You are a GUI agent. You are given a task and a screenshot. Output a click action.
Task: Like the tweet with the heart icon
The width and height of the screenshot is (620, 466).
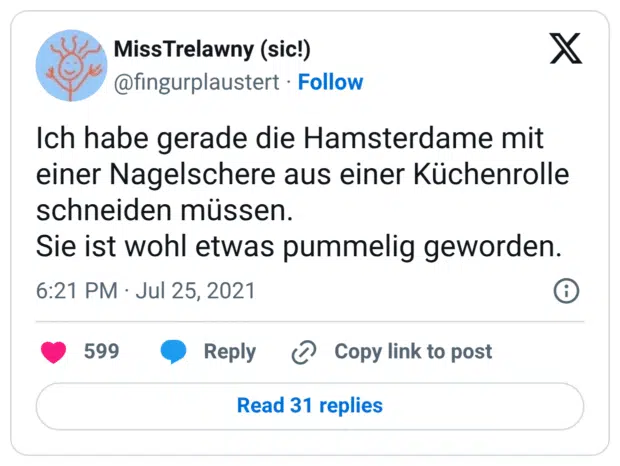click(x=53, y=351)
